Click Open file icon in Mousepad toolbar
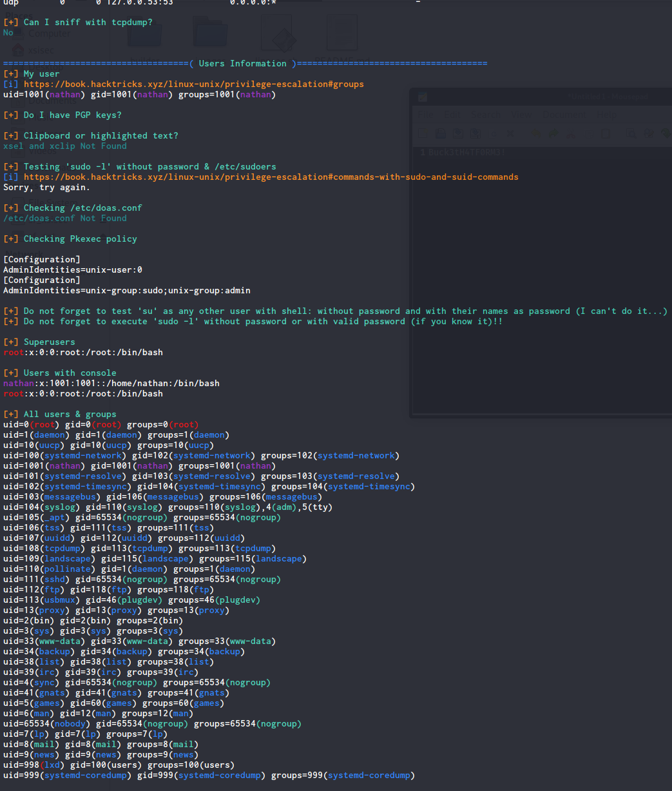The height and width of the screenshot is (791, 672). coord(441,133)
